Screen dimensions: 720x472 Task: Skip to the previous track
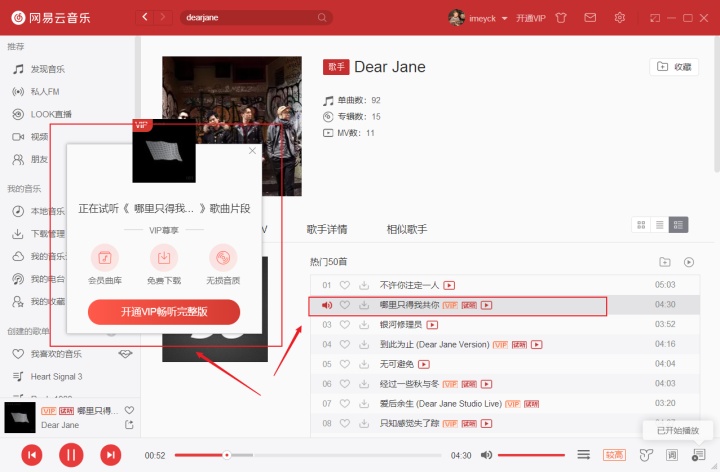click(32, 455)
